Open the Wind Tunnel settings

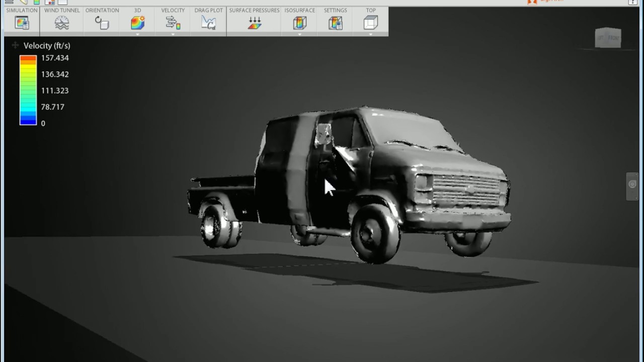tap(62, 23)
